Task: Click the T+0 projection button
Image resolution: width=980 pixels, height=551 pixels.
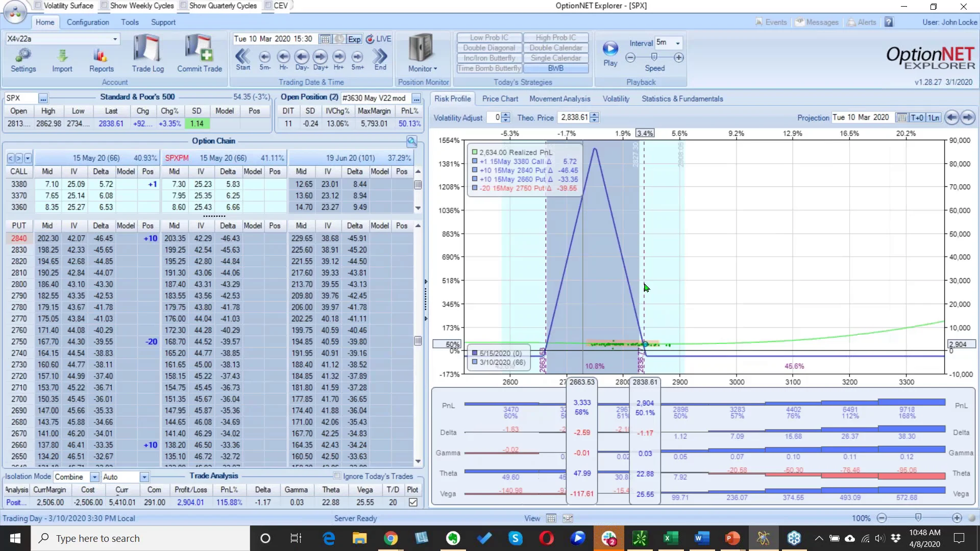Action: [x=917, y=118]
